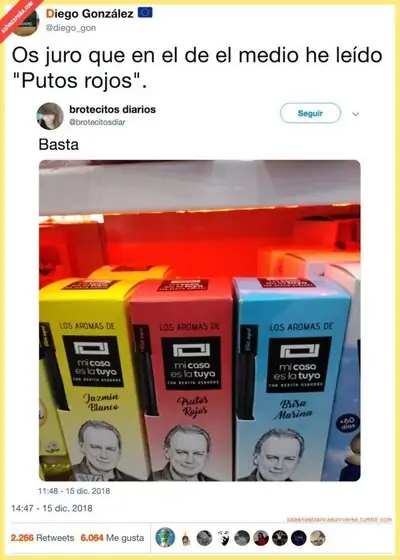Open brotecitos diarios profile avatar

coord(50,116)
